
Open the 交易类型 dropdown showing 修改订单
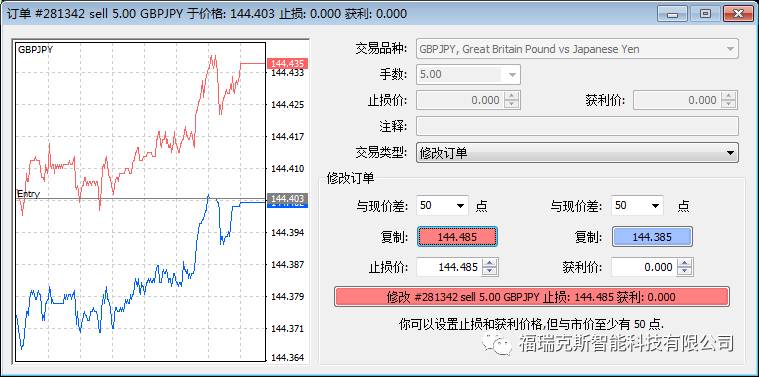pyautogui.click(x=577, y=153)
